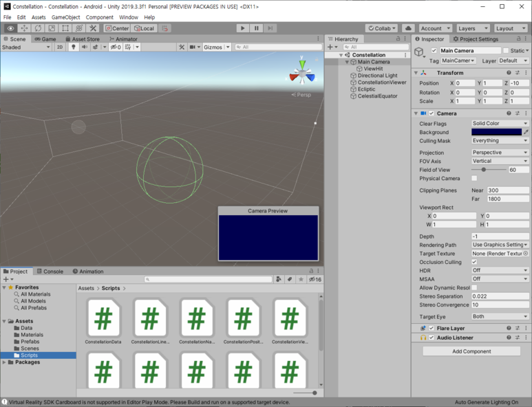Toggle Main Camera active checkbox
The image size is (532, 407).
pos(434,50)
